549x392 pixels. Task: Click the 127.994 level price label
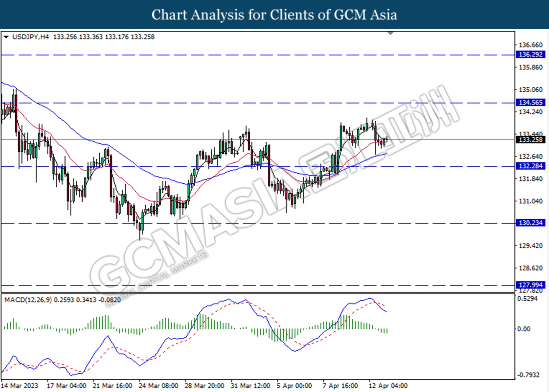click(531, 285)
